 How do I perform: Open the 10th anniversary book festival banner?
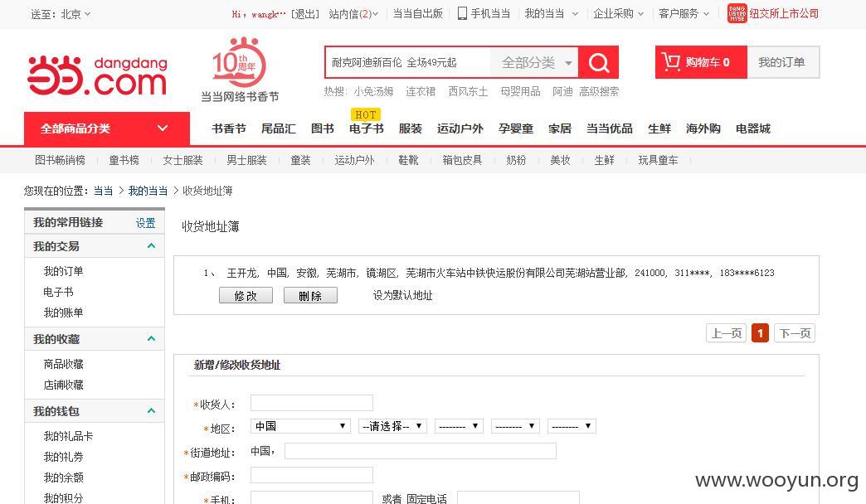[x=240, y=70]
